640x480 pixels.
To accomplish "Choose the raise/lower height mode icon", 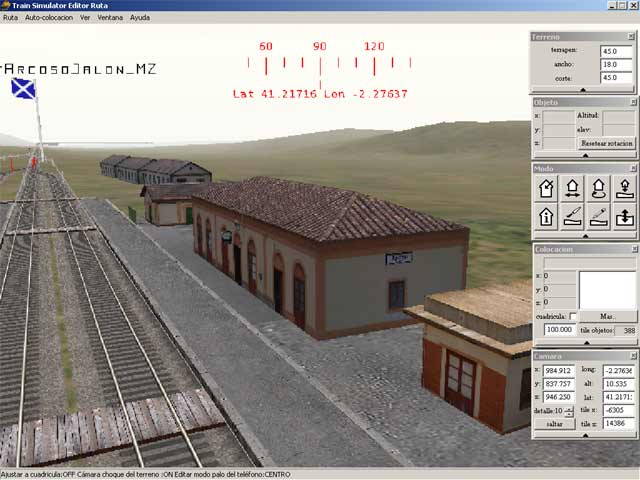I will [623, 215].
